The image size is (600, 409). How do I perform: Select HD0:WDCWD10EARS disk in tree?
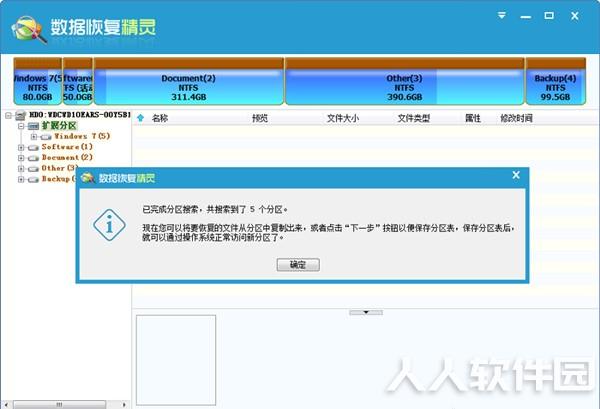pos(80,114)
